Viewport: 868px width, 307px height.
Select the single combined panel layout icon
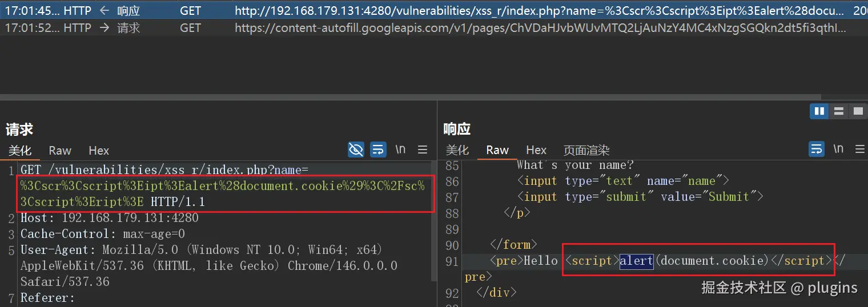857,111
